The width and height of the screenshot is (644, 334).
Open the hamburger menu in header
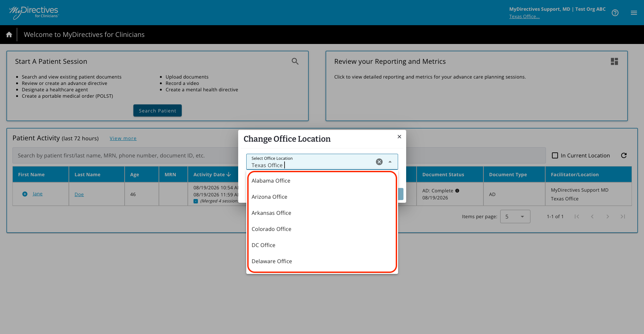634,13
